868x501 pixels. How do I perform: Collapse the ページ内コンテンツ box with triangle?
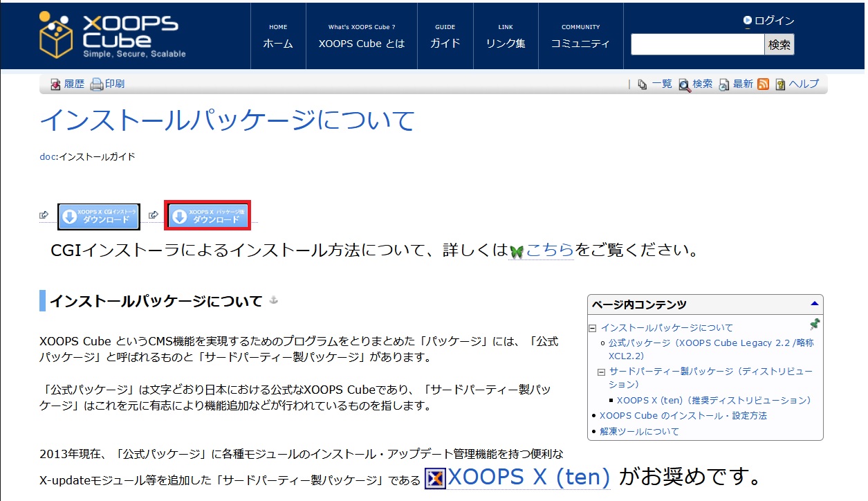point(814,304)
